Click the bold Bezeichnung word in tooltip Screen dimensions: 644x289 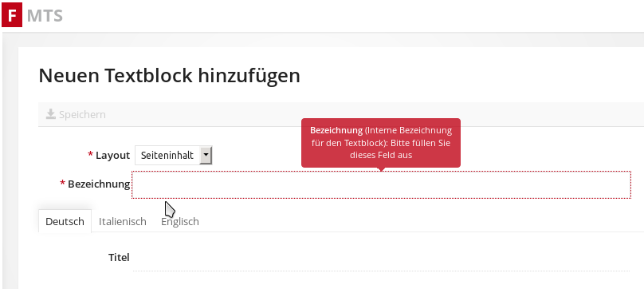click(x=336, y=130)
